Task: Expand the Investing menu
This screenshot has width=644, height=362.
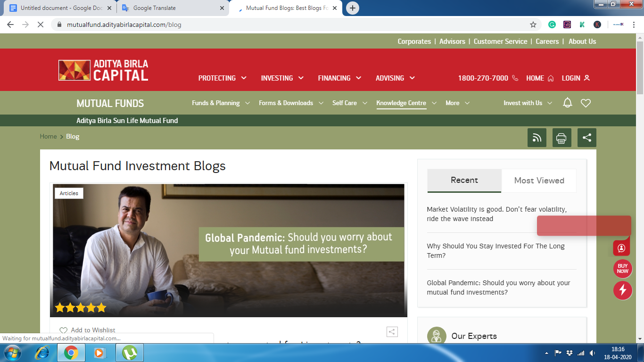Action: point(282,78)
